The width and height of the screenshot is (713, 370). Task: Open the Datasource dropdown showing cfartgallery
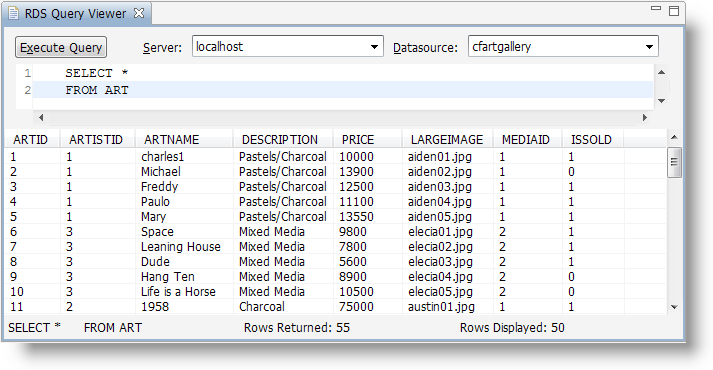(563, 46)
